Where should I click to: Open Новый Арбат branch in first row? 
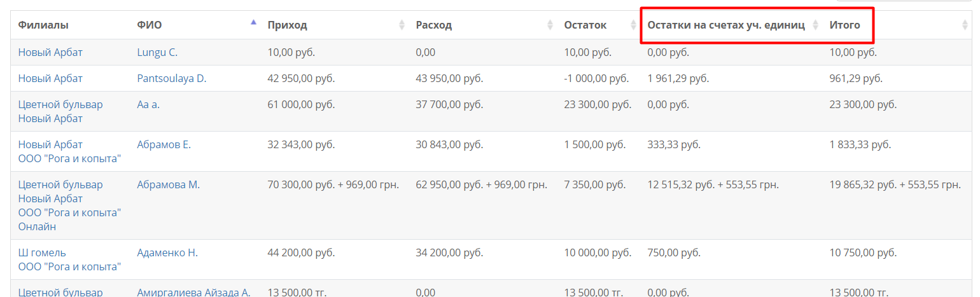pyautogui.click(x=50, y=52)
